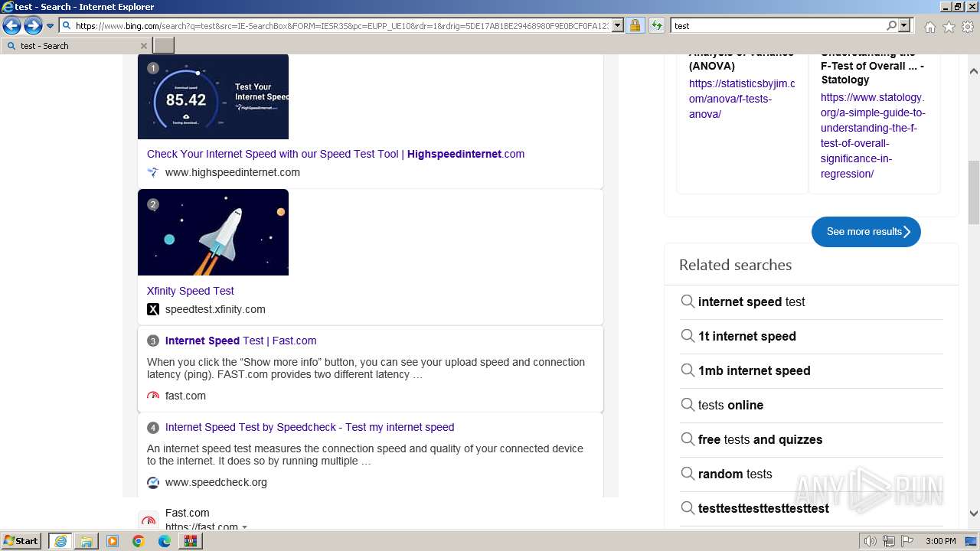This screenshot has width=980, height=551.
Task: Open a new tab button
Action: 164,46
